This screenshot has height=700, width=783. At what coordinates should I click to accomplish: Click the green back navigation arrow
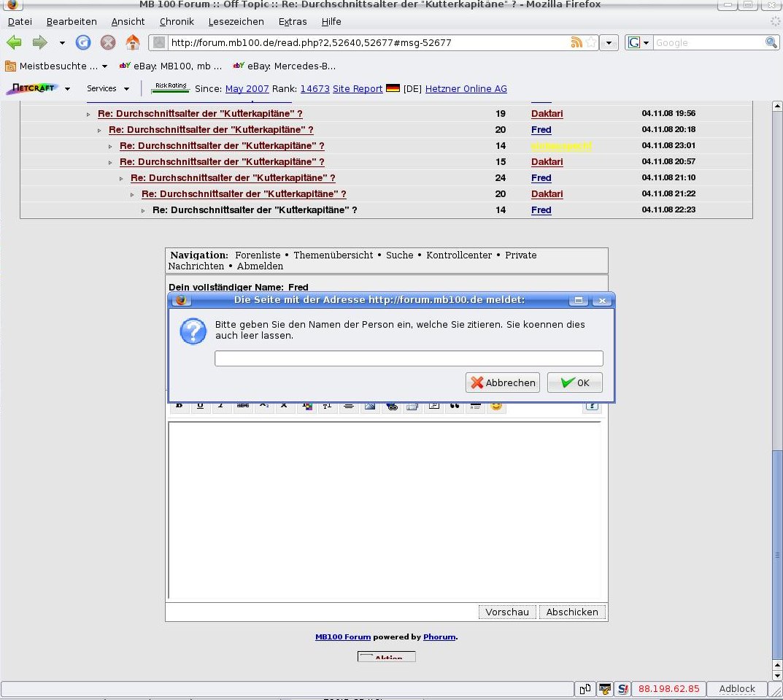pyautogui.click(x=14, y=42)
